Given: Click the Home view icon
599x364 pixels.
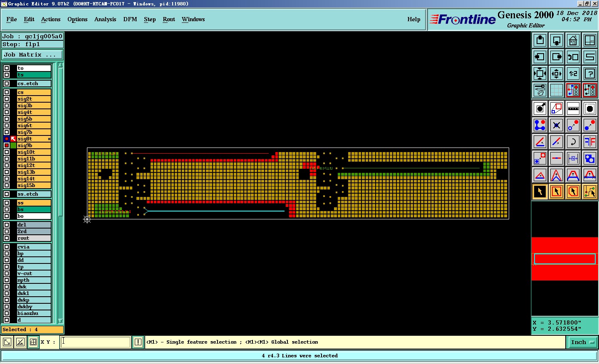Looking at the screenshot, I should (x=573, y=40).
